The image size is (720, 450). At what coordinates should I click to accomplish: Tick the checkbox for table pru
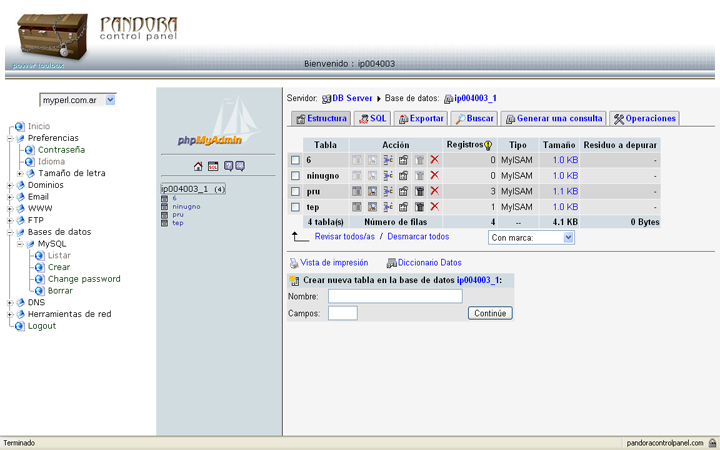[295, 191]
